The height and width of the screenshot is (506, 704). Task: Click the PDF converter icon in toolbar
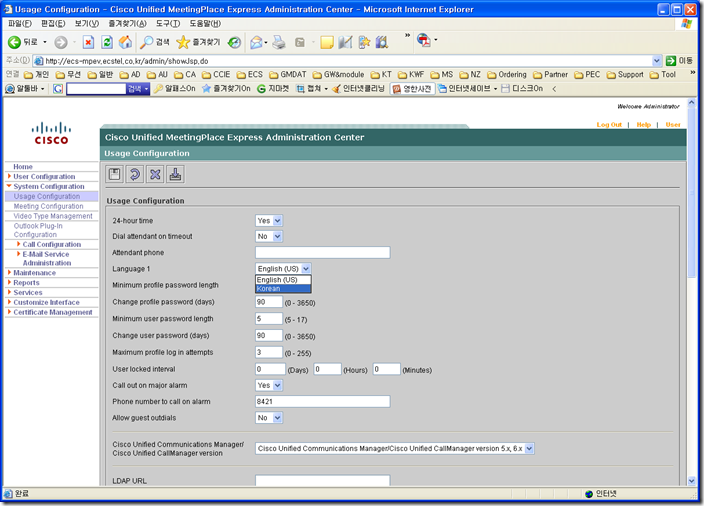(424, 40)
